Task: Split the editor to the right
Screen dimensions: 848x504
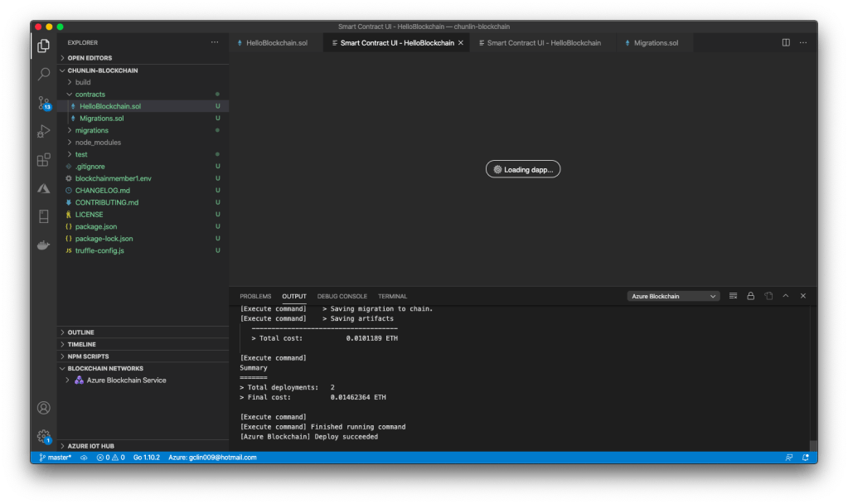Action: point(786,42)
